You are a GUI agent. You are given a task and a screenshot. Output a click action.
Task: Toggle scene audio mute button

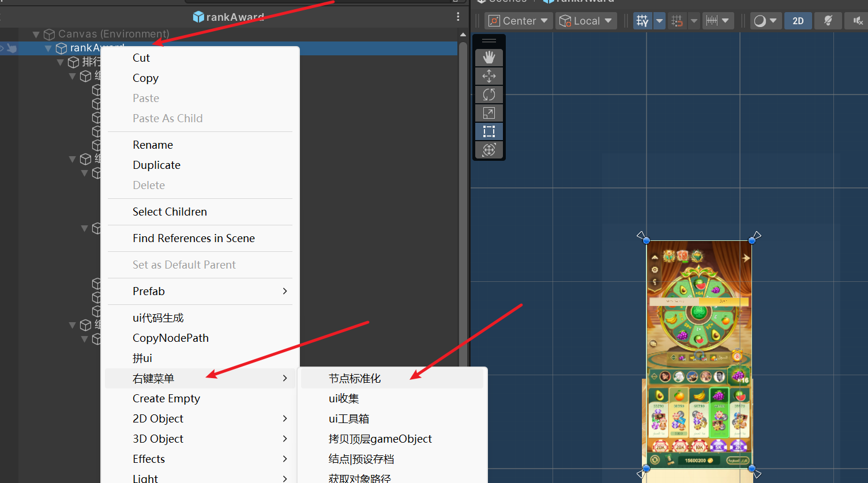click(x=858, y=21)
